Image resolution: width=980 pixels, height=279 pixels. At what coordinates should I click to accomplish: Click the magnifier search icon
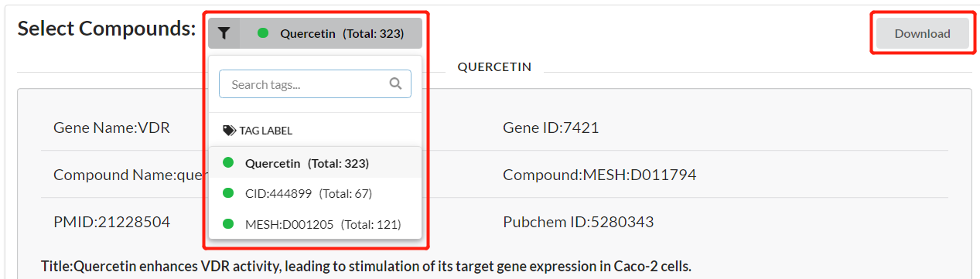point(395,83)
